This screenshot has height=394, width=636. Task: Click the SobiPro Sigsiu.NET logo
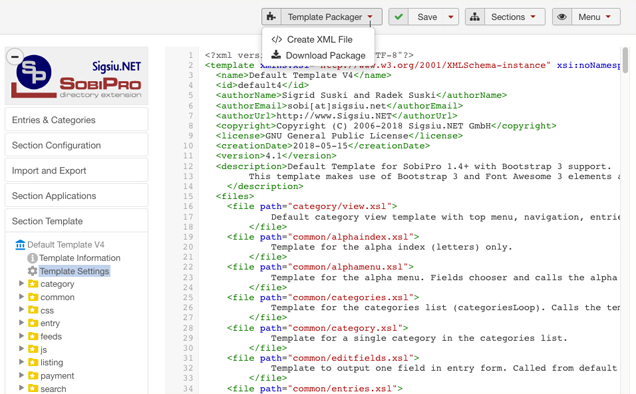click(77, 76)
